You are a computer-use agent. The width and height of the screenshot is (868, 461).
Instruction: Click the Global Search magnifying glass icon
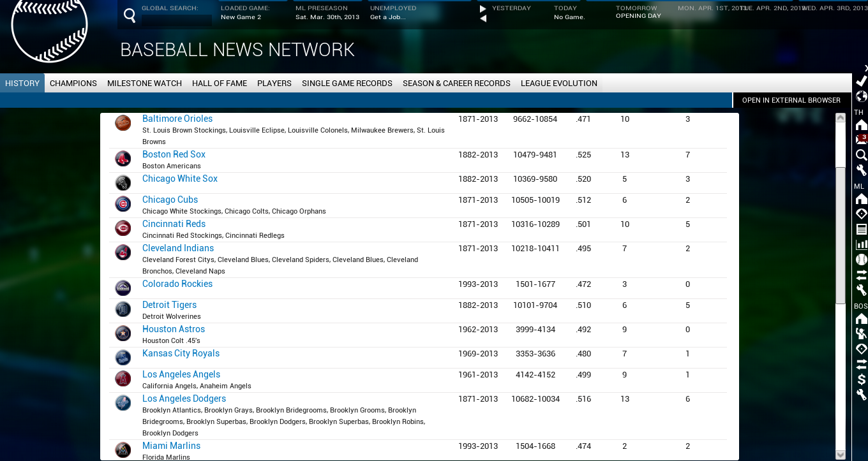pyautogui.click(x=130, y=15)
